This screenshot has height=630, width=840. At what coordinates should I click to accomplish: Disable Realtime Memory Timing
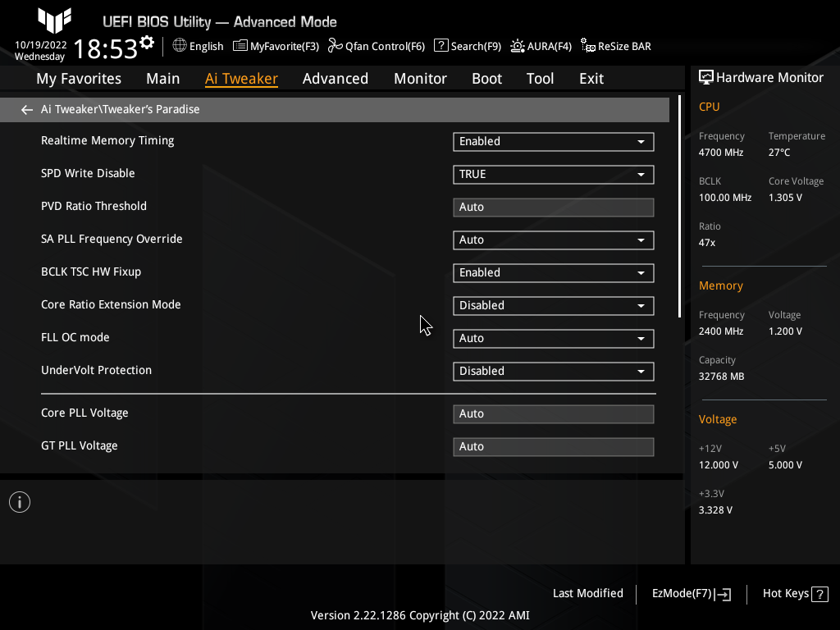pos(553,141)
